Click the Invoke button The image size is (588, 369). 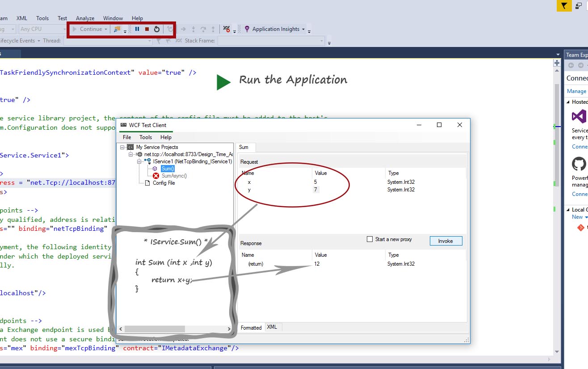point(446,241)
